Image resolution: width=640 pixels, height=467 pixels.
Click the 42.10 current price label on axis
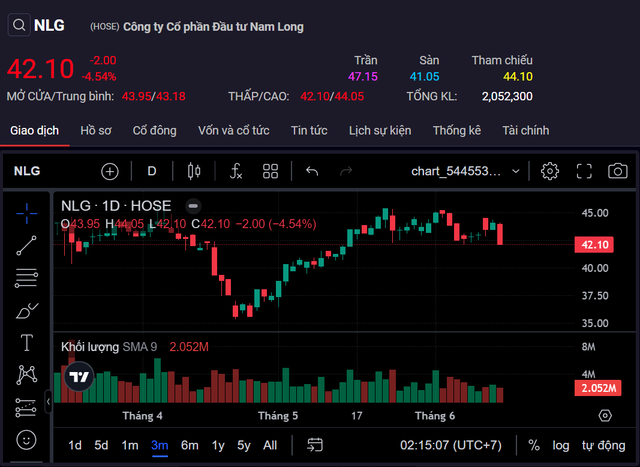[594, 245]
